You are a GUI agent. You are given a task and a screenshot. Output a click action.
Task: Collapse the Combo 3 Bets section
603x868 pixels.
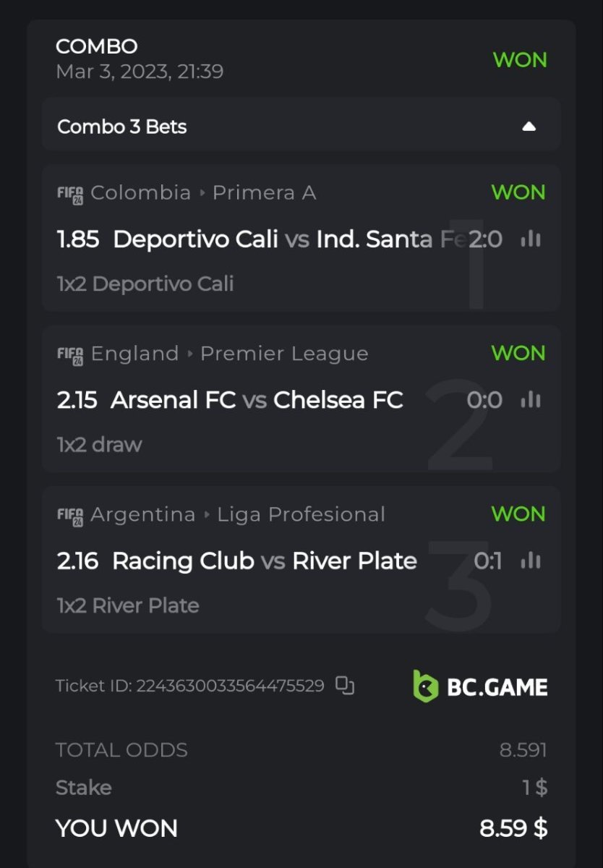[529, 127]
